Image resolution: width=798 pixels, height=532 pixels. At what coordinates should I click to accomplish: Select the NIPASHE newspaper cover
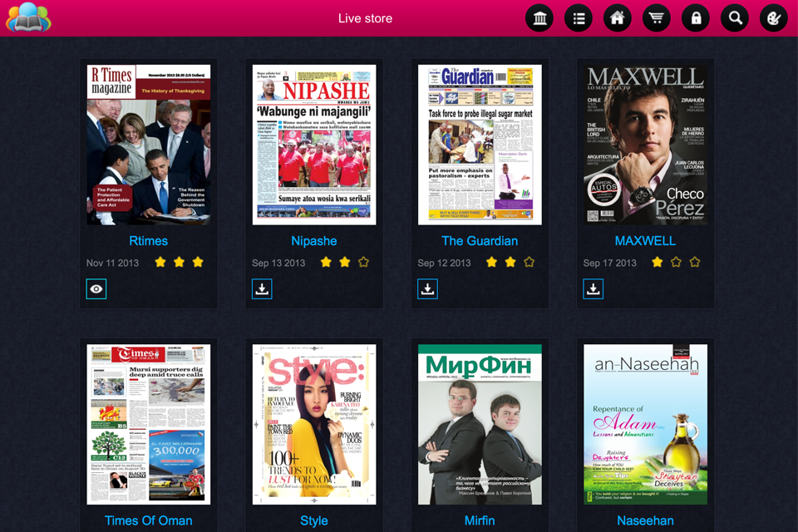314,145
